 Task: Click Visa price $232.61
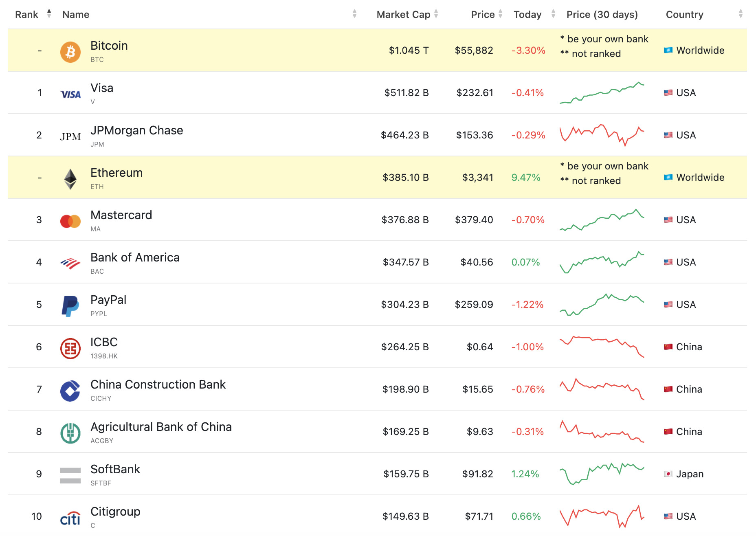(475, 93)
